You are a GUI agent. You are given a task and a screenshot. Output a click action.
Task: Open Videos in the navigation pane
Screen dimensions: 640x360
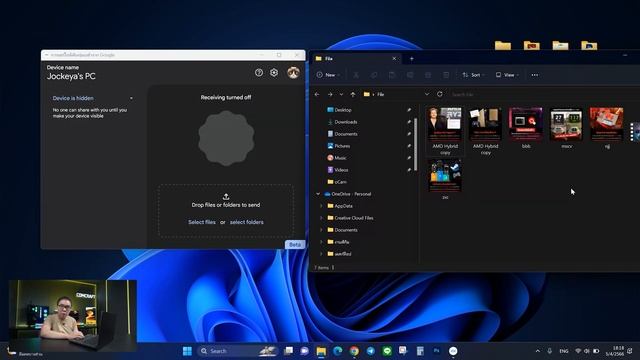click(341, 170)
